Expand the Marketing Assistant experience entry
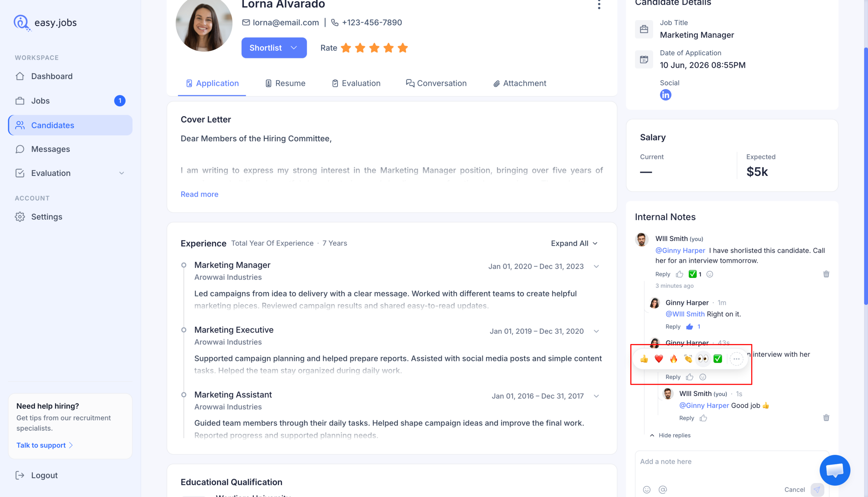This screenshot has height=497, width=868. click(x=596, y=396)
